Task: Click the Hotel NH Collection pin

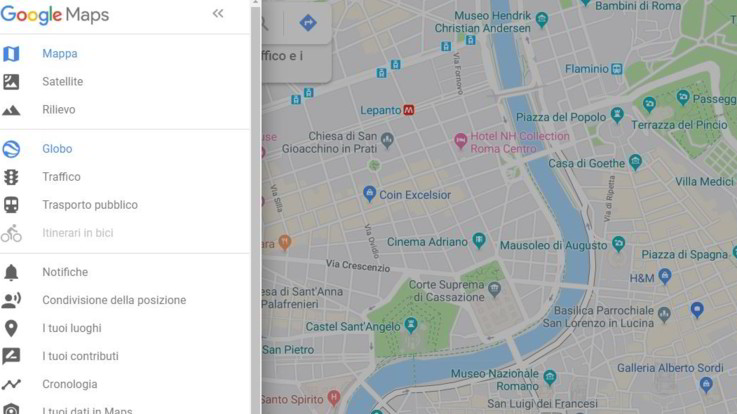Action: click(x=460, y=141)
